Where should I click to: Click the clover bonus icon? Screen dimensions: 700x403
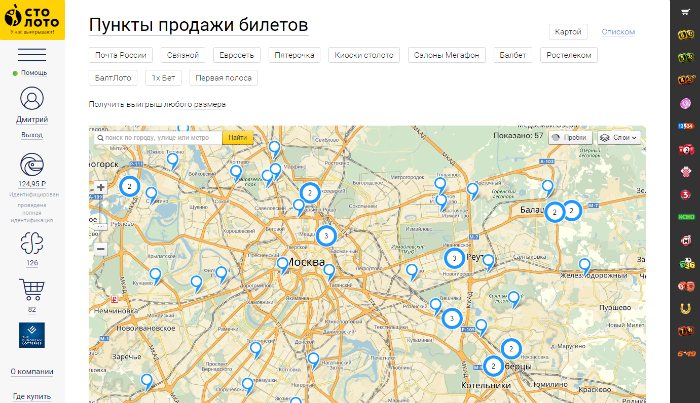coord(32,243)
